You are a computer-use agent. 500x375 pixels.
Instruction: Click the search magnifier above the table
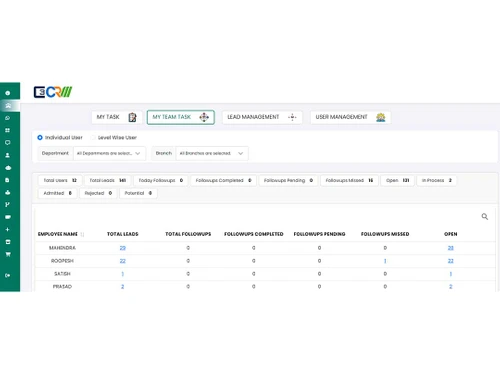[x=485, y=217]
